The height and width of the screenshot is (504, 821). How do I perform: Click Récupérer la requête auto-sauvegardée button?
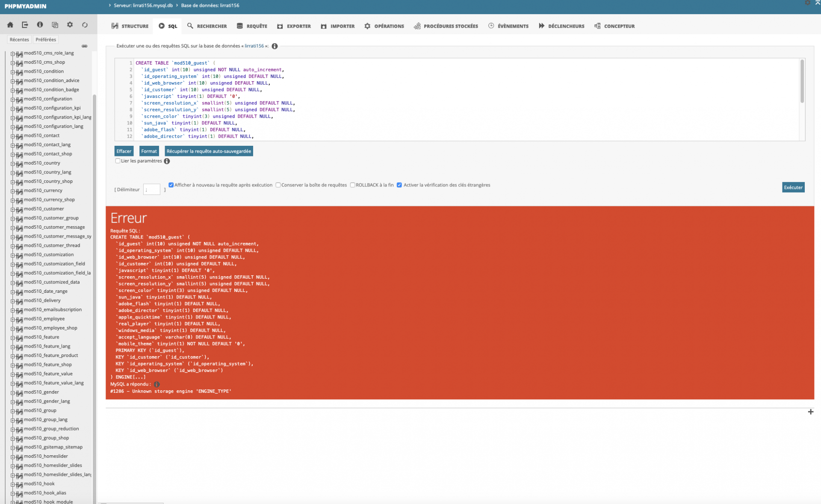pyautogui.click(x=209, y=151)
